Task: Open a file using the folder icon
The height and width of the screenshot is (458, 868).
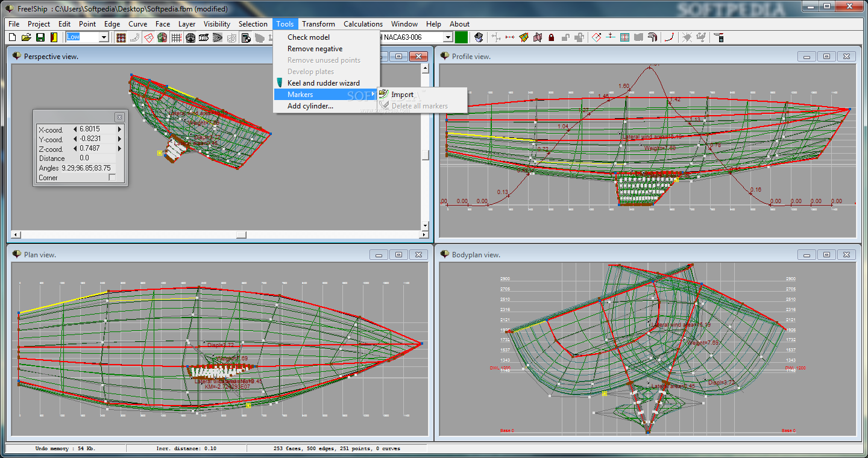Action: 26,37
